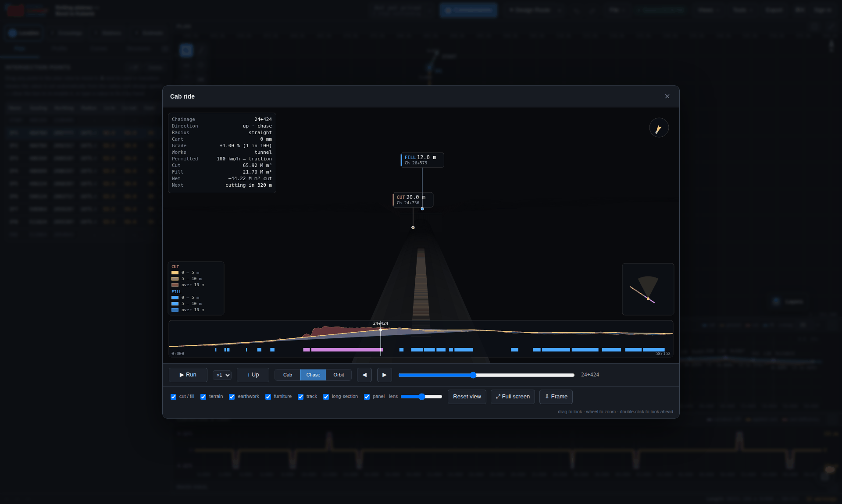Hide furniture using its checkbox

(x=268, y=397)
